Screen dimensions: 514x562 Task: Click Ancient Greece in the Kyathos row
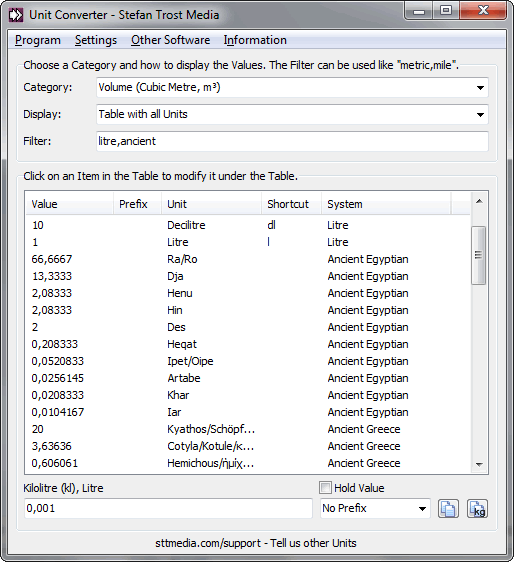coord(364,429)
